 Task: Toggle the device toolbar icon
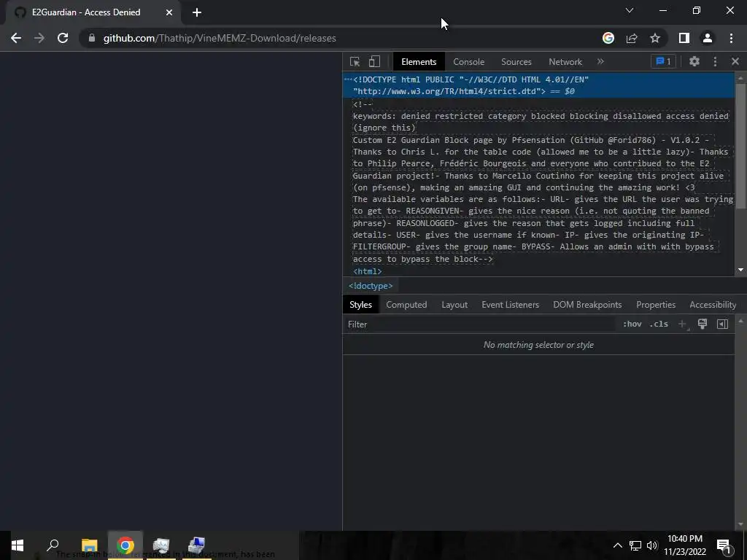point(374,62)
